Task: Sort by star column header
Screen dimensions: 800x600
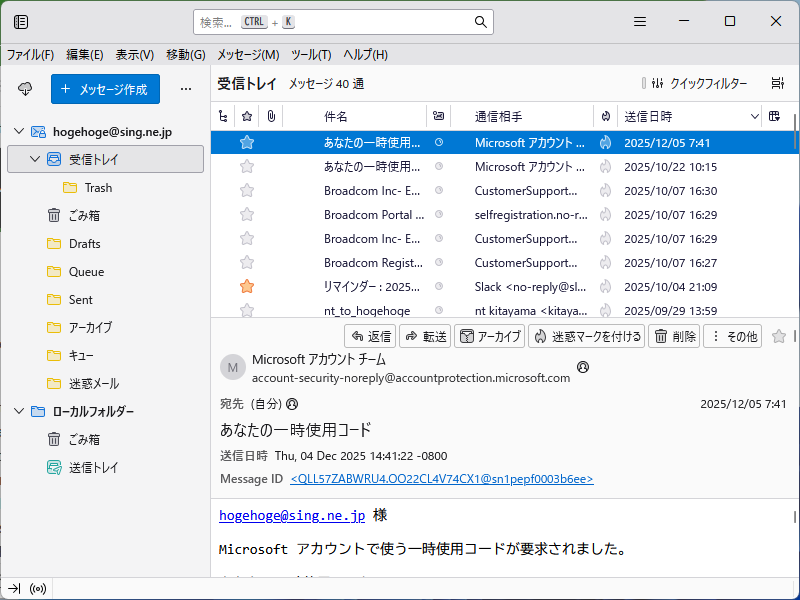Action: tap(247, 116)
